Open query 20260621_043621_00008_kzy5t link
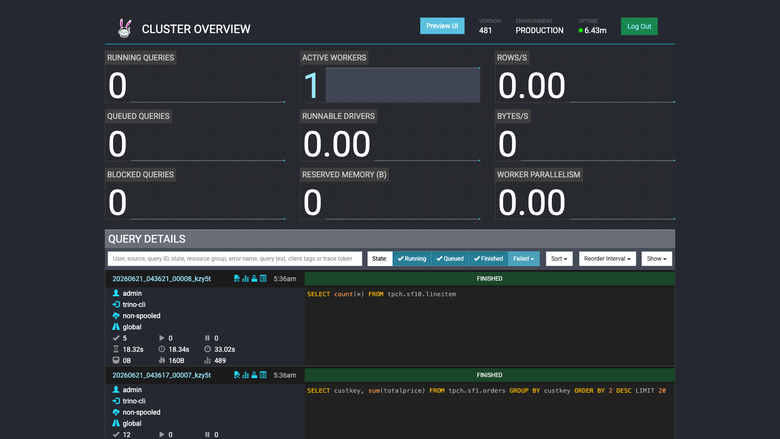 point(162,278)
